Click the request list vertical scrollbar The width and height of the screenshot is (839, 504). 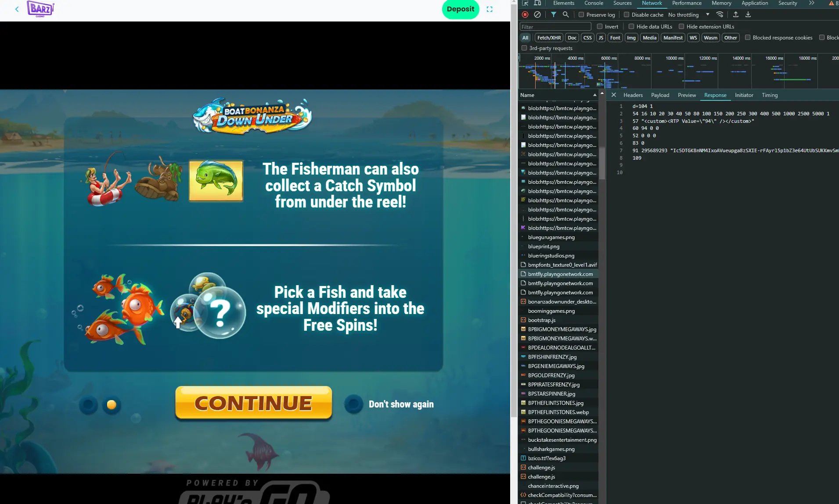tap(602, 162)
